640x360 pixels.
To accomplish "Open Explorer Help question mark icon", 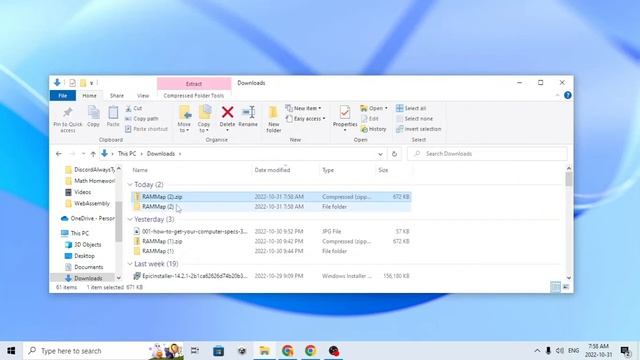I will pos(567,95).
